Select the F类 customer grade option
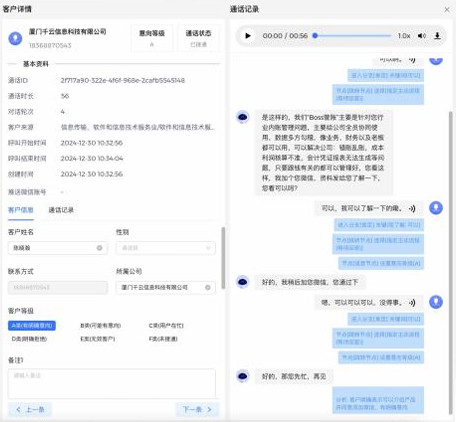The image size is (456, 422). (163, 339)
